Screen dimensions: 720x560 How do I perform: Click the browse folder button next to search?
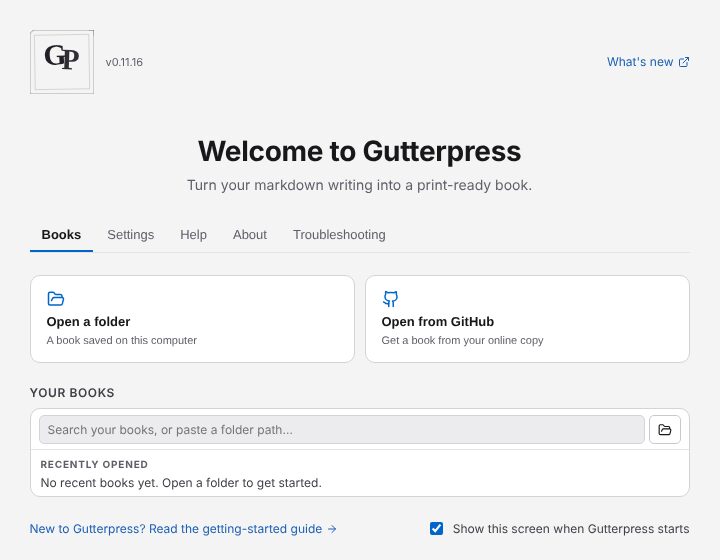pos(665,430)
